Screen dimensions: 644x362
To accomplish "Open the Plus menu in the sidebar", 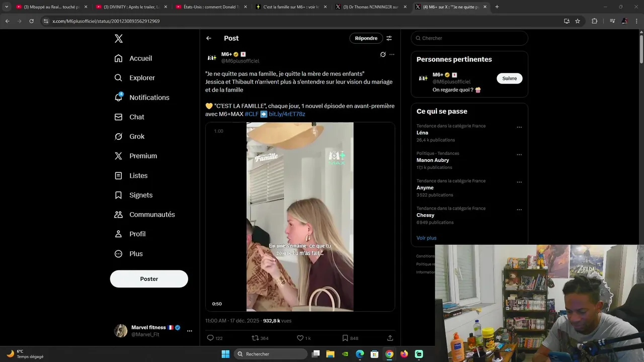I will [x=129, y=254].
